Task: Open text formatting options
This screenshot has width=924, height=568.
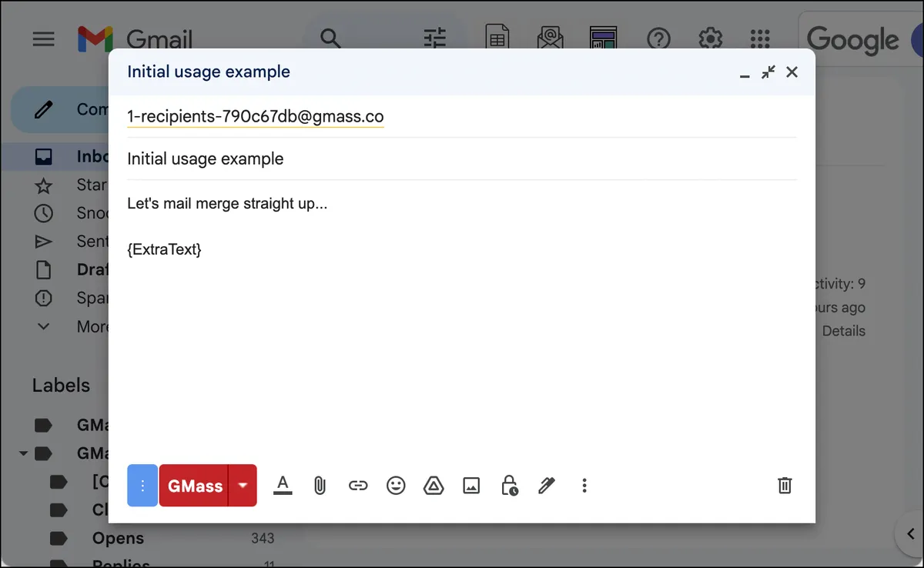Action: point(283,486)
